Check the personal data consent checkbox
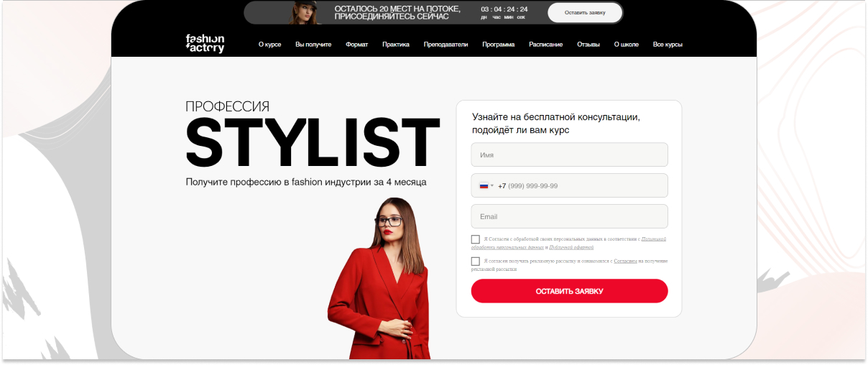Viewport: 868px width, 365px height. [476, 239]
